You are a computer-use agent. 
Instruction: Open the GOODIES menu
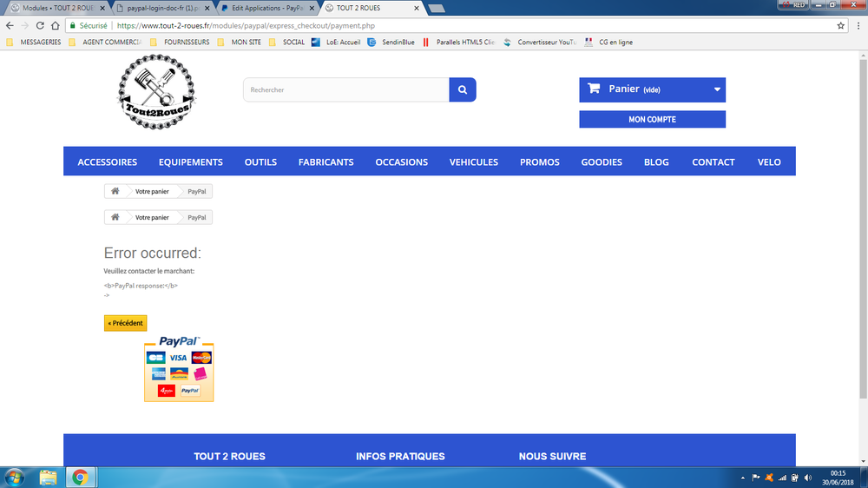[x=602, y=162]
